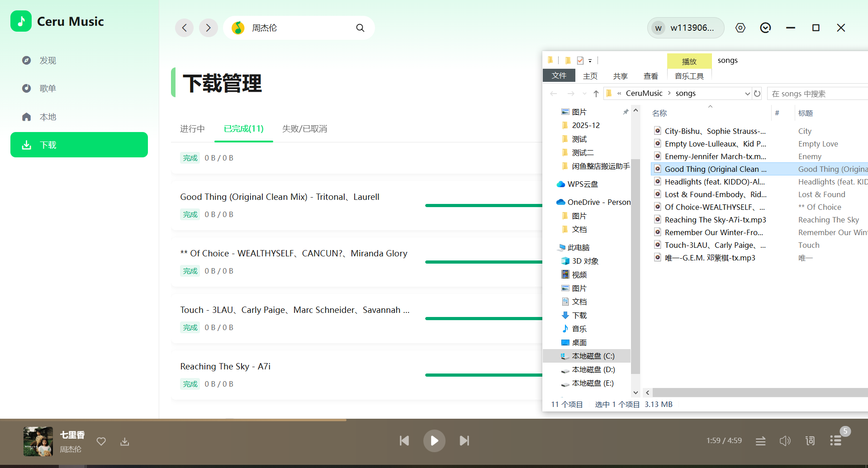The width and height of the screenshot is (868, 468).
Task: Toggle the checkbox in Explorer quick access toolbar
Action: [x=580, y=60]
